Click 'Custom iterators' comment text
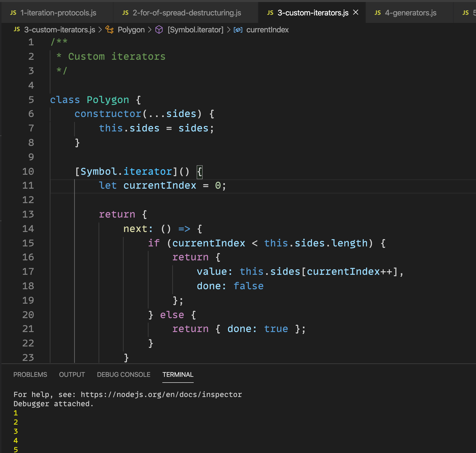Screen dimensions: 476x453 click(x=117, y=57)
